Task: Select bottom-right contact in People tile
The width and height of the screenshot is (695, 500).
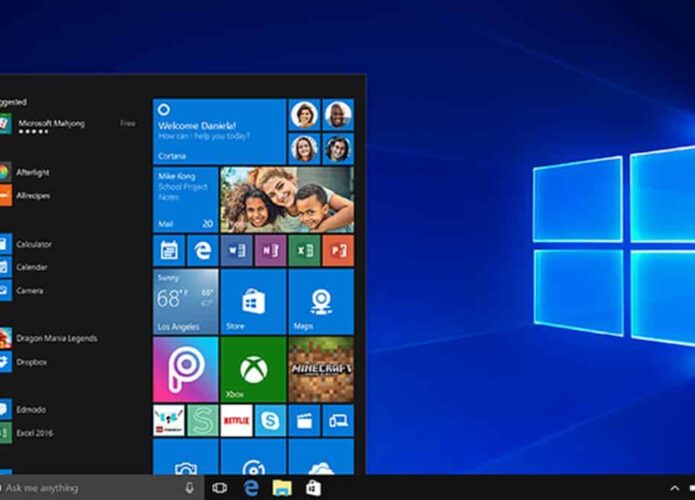Action: (x=338, y=148)
